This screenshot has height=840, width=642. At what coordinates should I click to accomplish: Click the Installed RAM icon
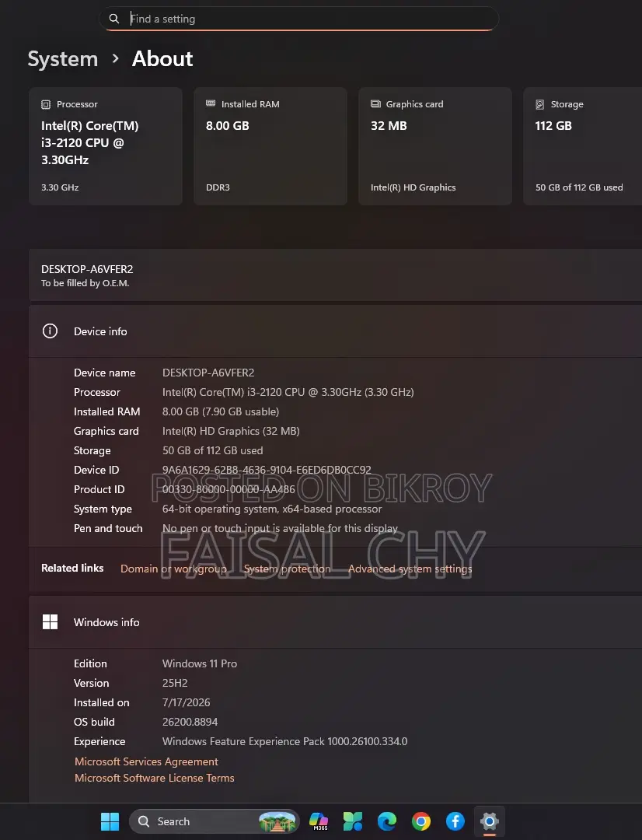(211, 103)
